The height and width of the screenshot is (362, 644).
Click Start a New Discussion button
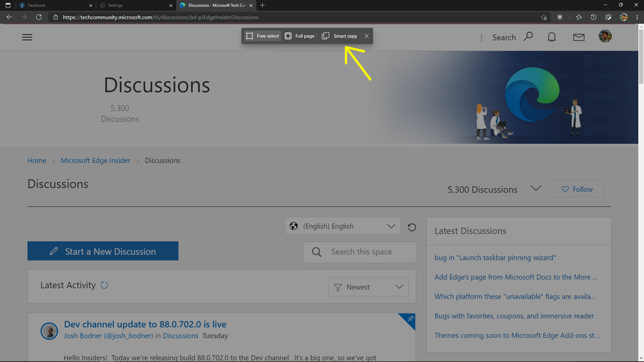click(102, 251)
